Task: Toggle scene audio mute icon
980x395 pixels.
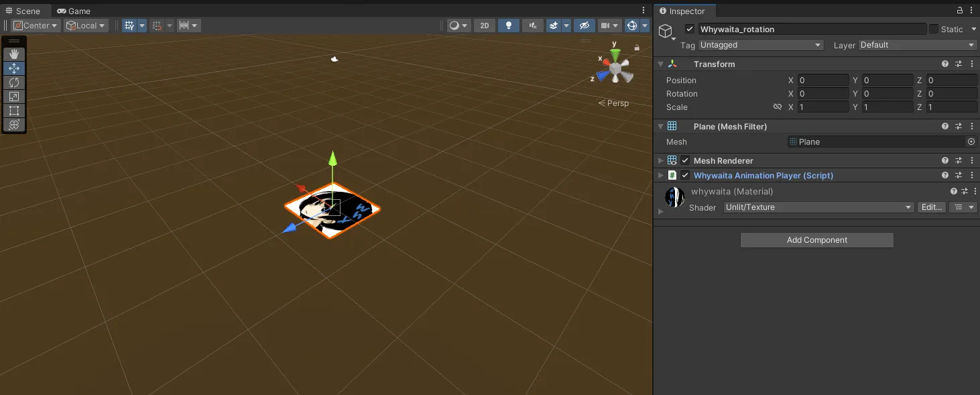Action: (x=532, y=25)
